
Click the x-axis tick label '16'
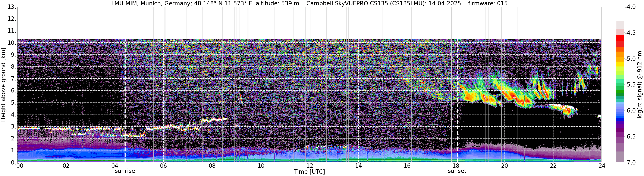(x=407, y=166)
